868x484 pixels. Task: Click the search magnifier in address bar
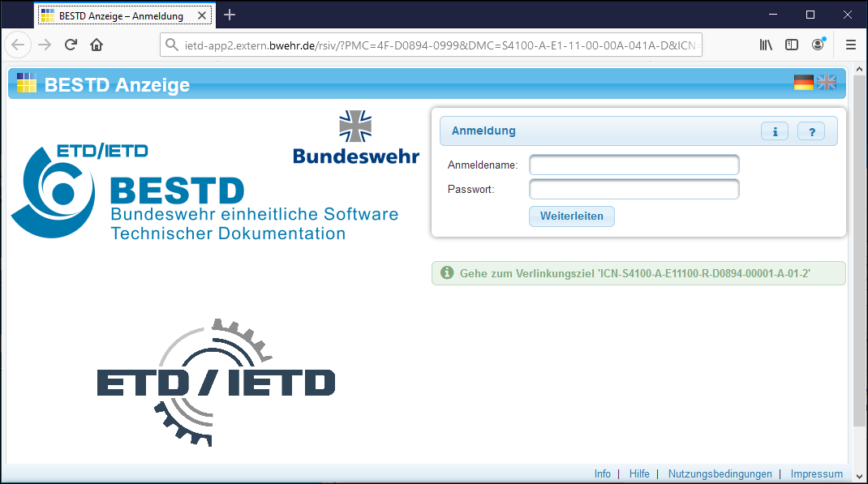point(172,45)
